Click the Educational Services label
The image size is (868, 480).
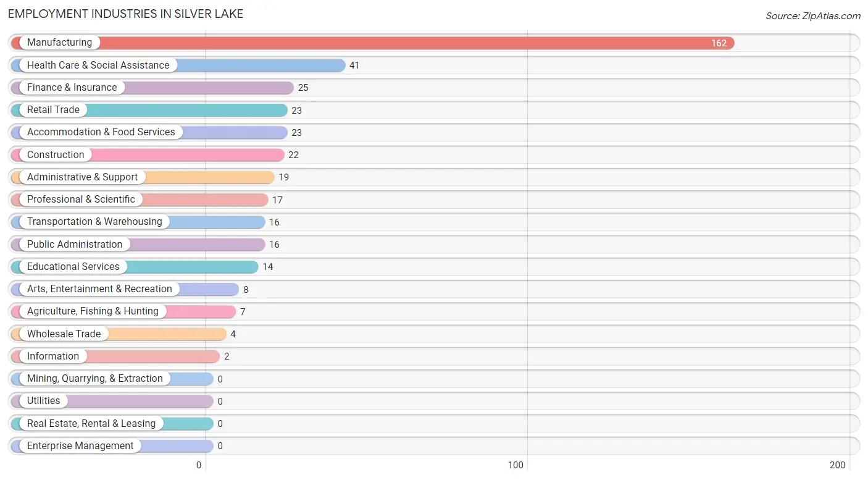tap(73, 266)
